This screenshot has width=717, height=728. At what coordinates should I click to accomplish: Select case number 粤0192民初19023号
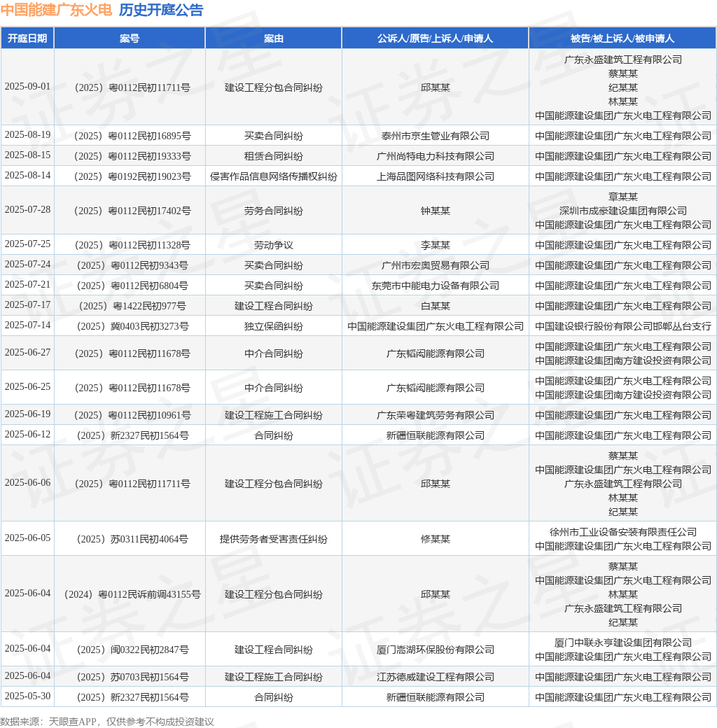[132, 177]
